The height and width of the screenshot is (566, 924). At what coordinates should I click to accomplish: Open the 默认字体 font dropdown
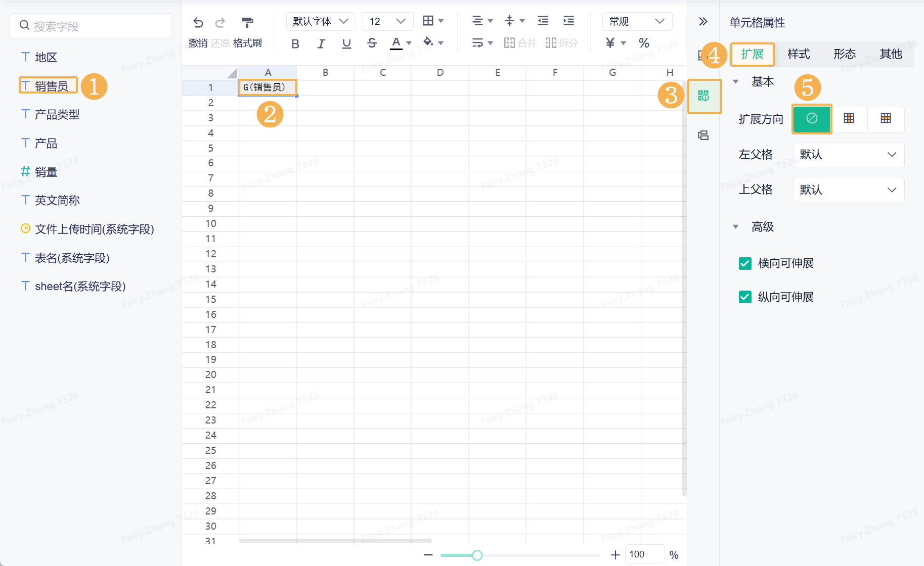pyautogui.click(x=321, y=21)
